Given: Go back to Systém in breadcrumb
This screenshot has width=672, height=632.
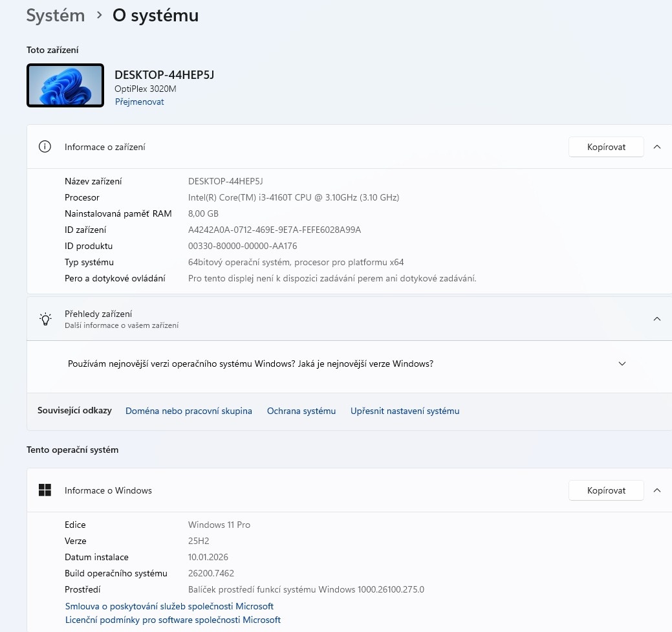Looking at the screenshot, I should pyautogui.click(x=56, y=16).
